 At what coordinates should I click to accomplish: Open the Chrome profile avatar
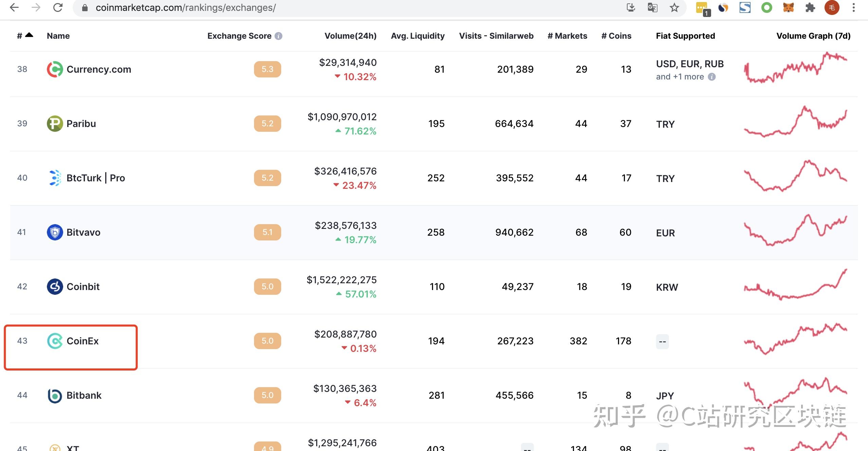832,7
